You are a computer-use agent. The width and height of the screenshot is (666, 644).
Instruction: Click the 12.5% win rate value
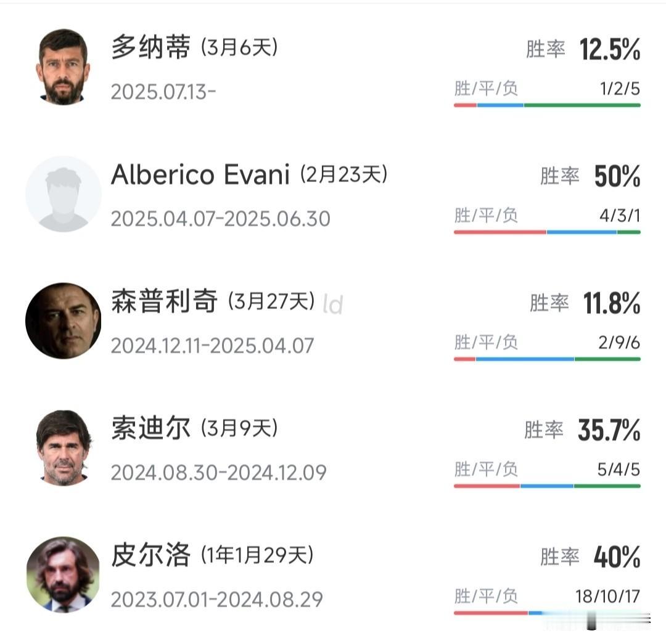[609, 49]
